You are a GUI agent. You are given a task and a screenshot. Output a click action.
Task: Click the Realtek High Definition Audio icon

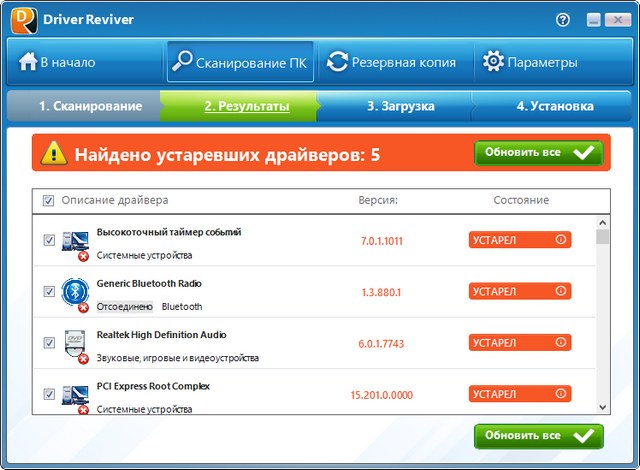tap(76, 342)
